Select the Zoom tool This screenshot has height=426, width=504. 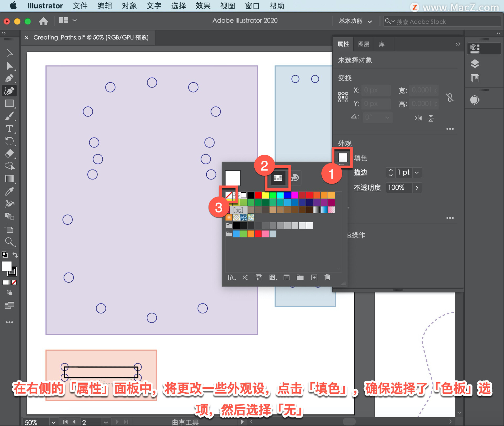9,242
